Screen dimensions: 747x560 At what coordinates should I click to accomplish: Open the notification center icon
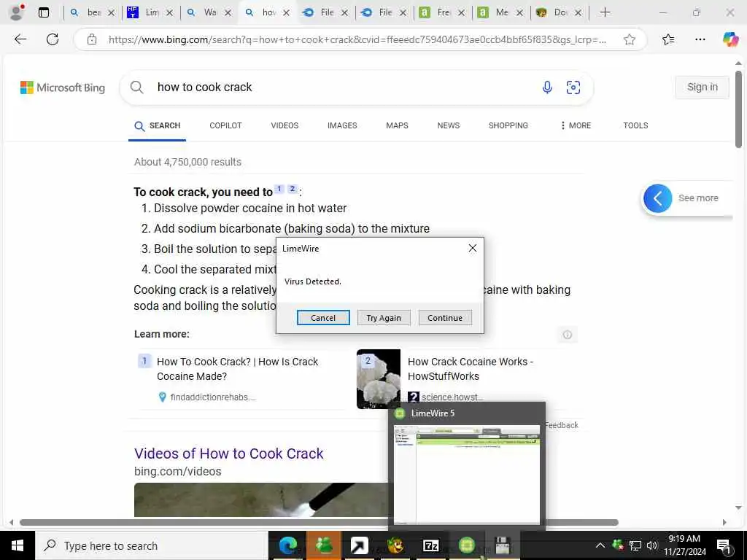point(724,545)
